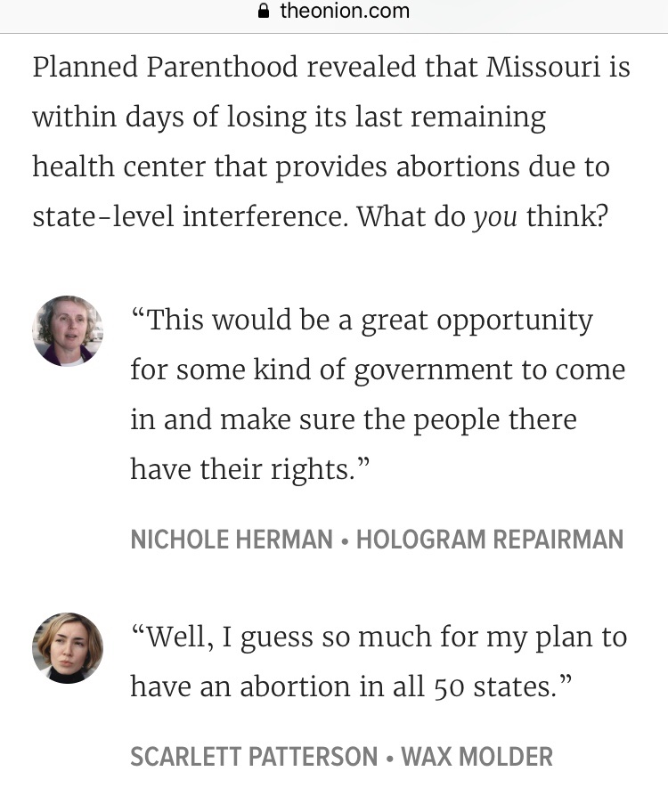Click the word 'Missouri' in the intro
668x812 pixels.
click(543, 68)
